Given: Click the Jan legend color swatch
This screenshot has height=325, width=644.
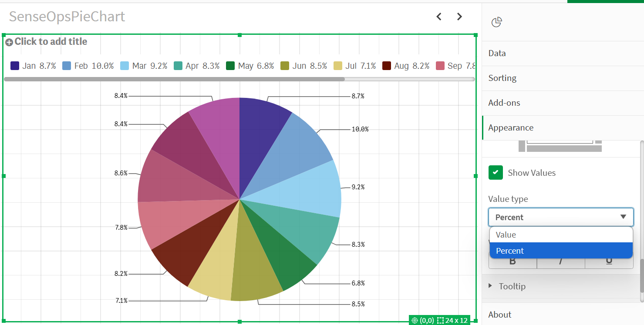Looking at the screenshot, I should (15, 66).
